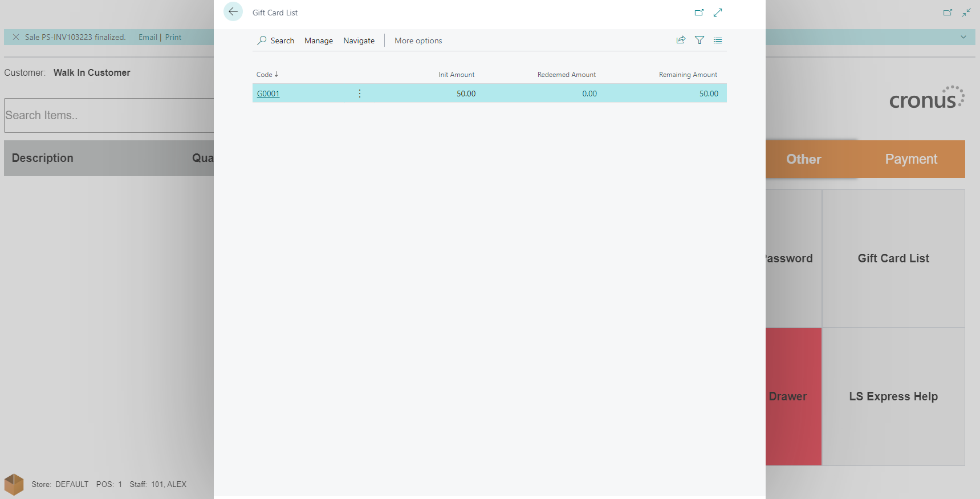Image resolution: width=980 pixels, height=499 pixels.
Task: Expand Gift Card List dialog to full screen
Action: (718, 13)
